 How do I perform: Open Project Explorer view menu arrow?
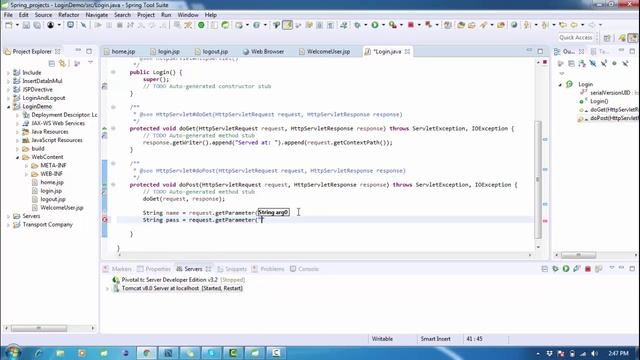pyautogui.click(x=91, y=63)
